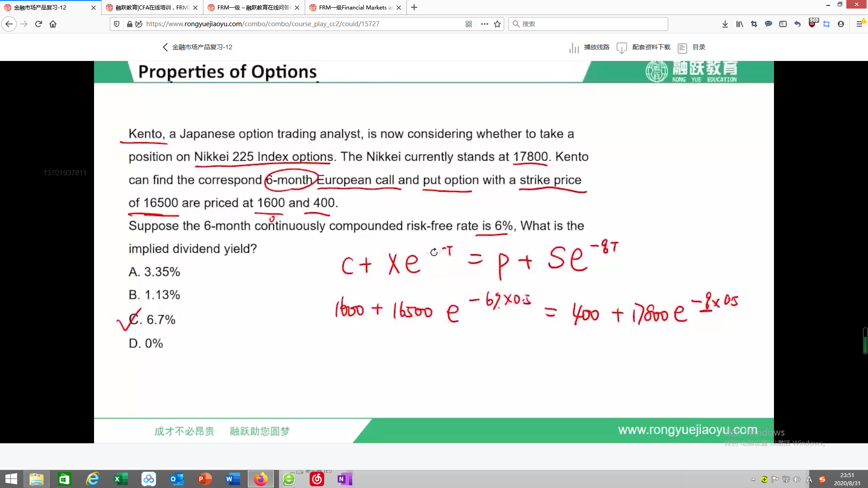This screenshot has width=868, height=488.
Task: Open the Firefox account profile icon
Action: click(x=841, y=24)
